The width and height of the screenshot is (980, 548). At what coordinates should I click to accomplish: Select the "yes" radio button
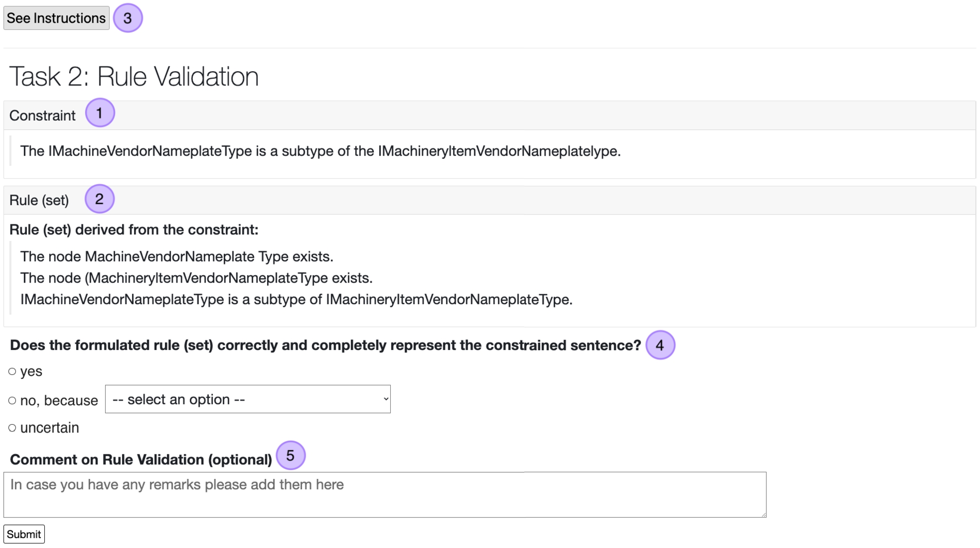click(x=12, y=371)
